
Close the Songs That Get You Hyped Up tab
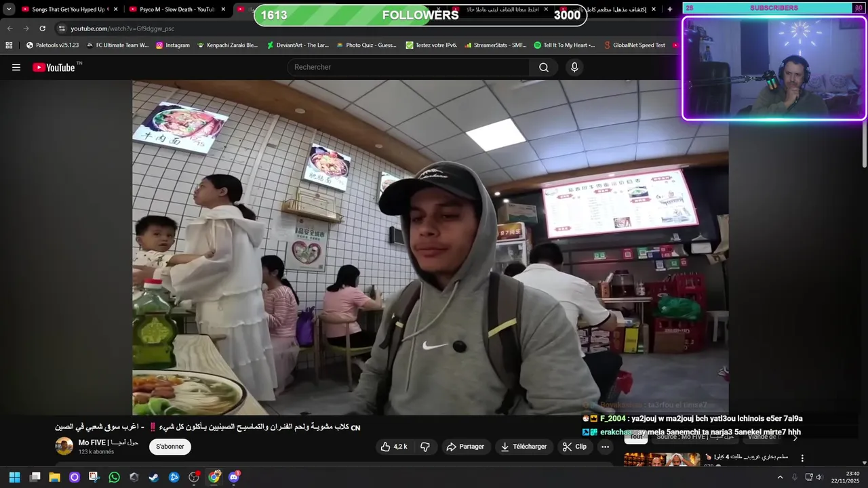(115, 9)
